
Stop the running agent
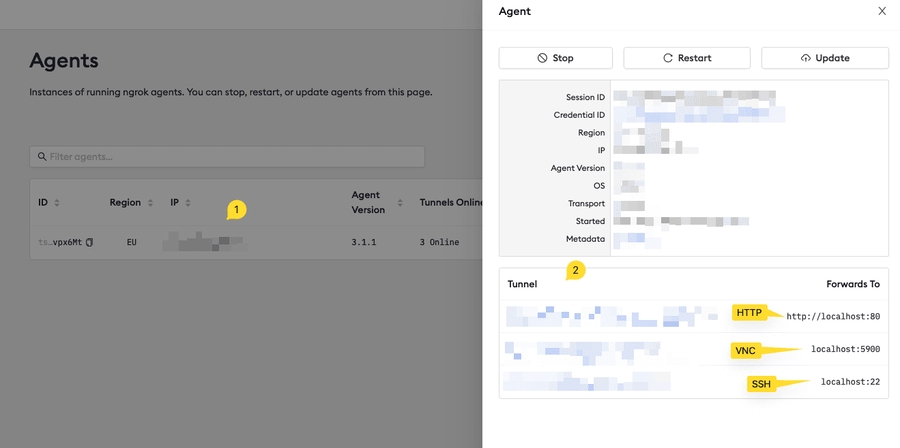point(555,58)
